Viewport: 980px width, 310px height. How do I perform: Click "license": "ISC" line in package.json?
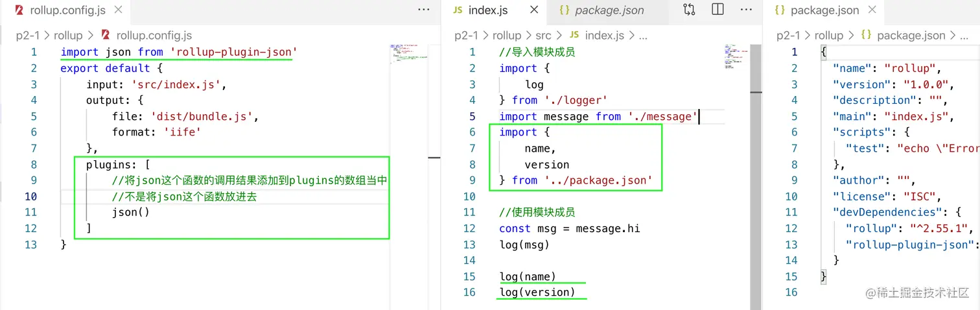887,197
